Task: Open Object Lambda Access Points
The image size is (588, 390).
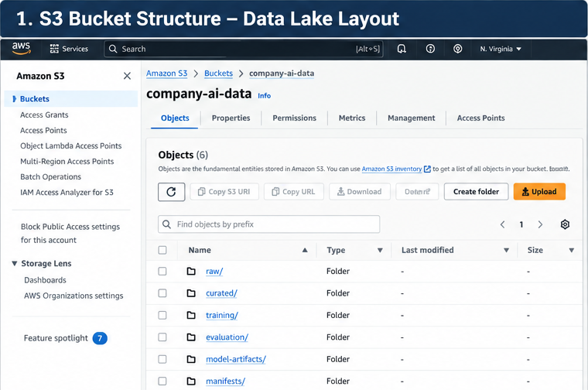Action: (71, 146)
